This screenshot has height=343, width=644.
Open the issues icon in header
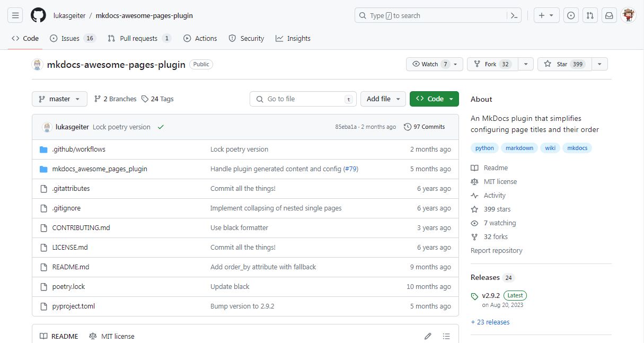(x=571, y=15)
